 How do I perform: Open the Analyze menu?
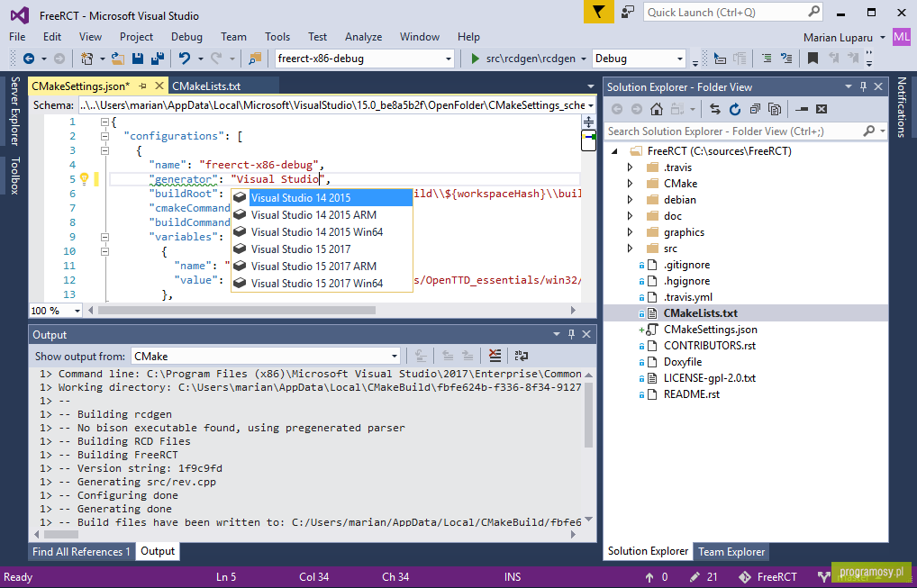tap(363, 37)
